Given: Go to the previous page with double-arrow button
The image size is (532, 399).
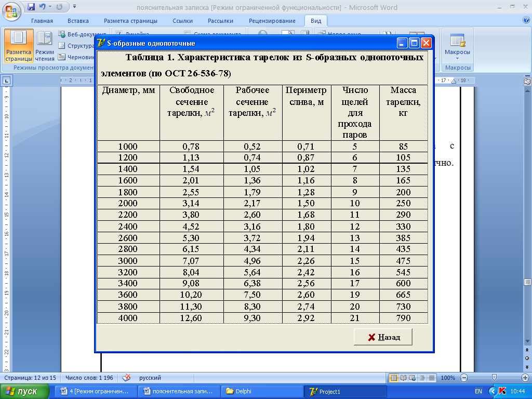Looking at the screenshot, I should (527, 350).
